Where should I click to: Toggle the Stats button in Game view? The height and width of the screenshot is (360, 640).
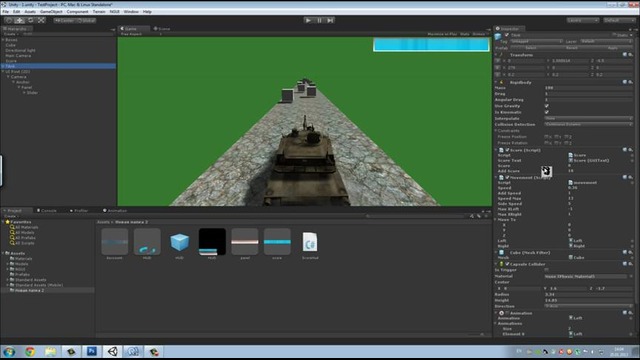pos(465,34)
